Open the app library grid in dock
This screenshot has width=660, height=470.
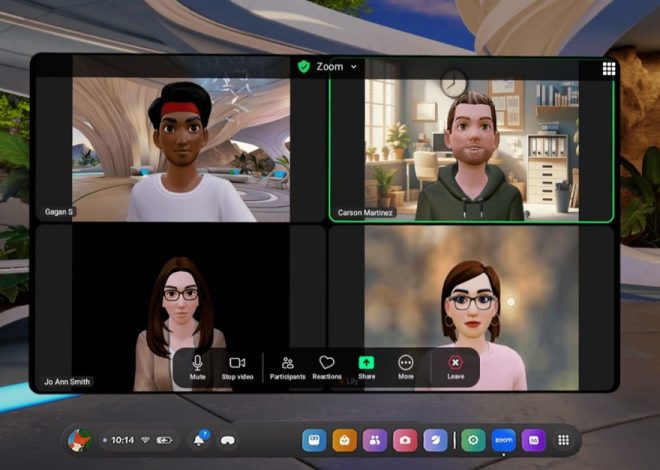[564, 441]
